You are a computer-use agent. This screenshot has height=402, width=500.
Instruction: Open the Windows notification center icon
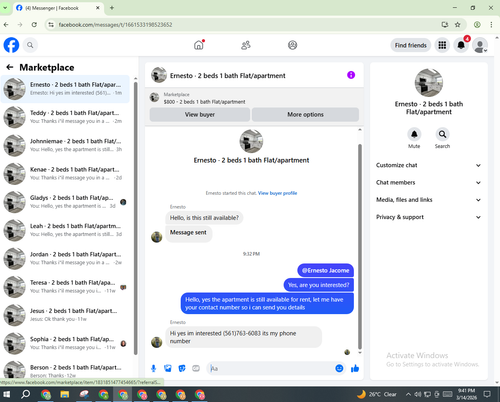point(487,394)
